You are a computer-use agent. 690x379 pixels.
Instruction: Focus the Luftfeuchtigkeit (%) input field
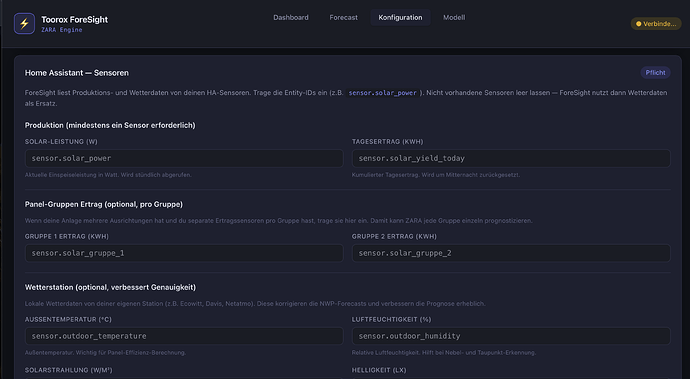pyautogui.click(x=511, y=336)
